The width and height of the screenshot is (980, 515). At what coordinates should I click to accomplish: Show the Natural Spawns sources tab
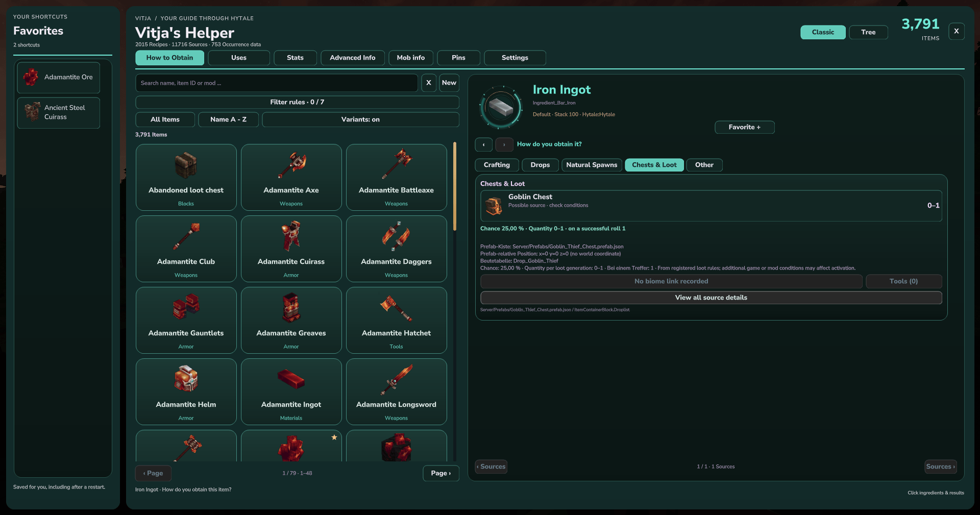coord(592,165)
